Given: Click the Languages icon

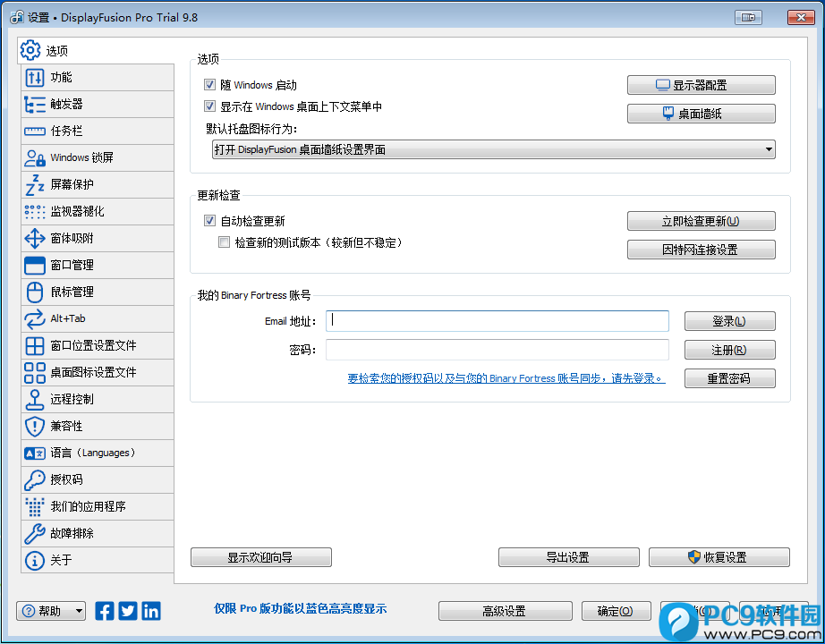Looking at the screenshot, I should tap(35, 453).
